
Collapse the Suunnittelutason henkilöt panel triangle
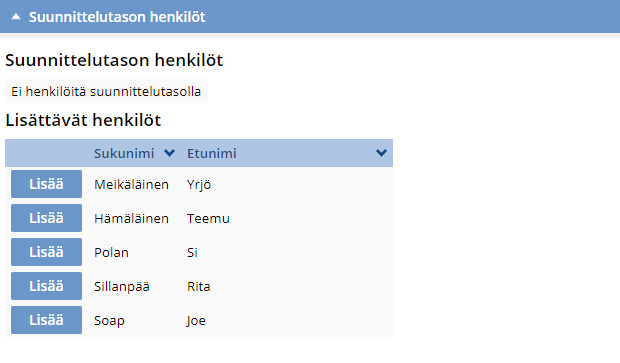coord(16,17)
